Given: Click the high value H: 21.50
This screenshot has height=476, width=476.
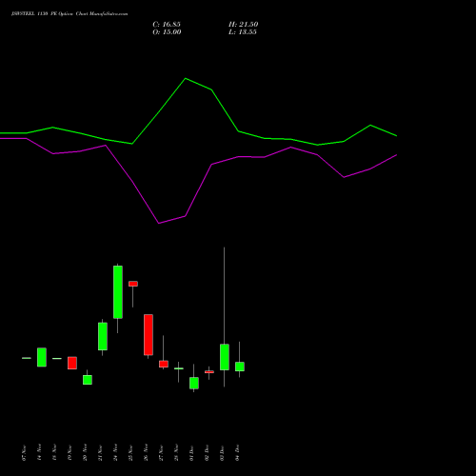Looking at the screenshot, I should point(244,25).
